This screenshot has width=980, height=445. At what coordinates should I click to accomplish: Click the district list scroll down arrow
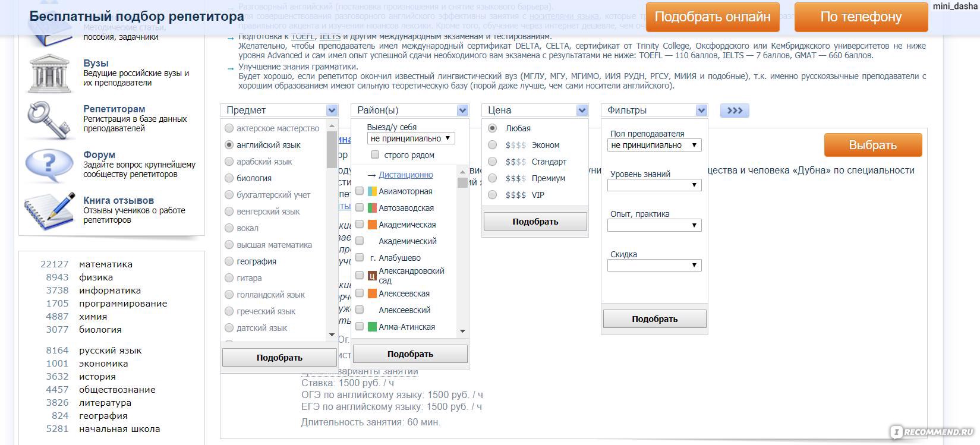(462, 332)
